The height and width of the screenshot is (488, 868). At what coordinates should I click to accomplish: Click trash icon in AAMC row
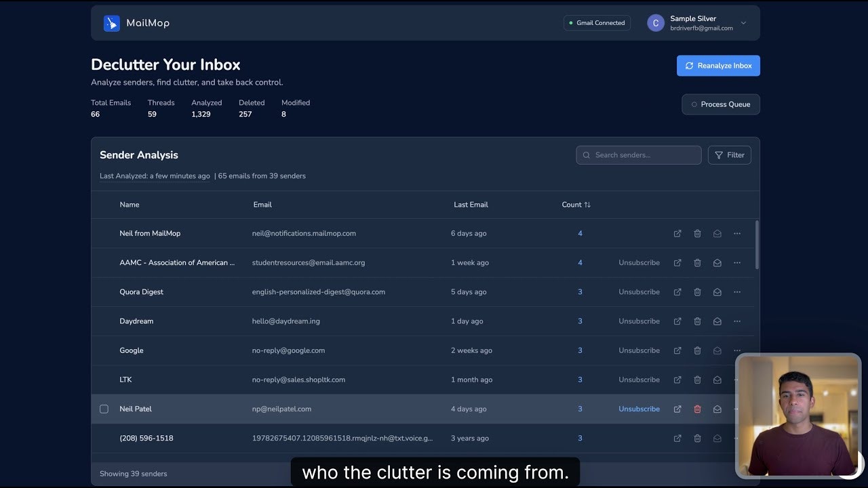point(697,262)
